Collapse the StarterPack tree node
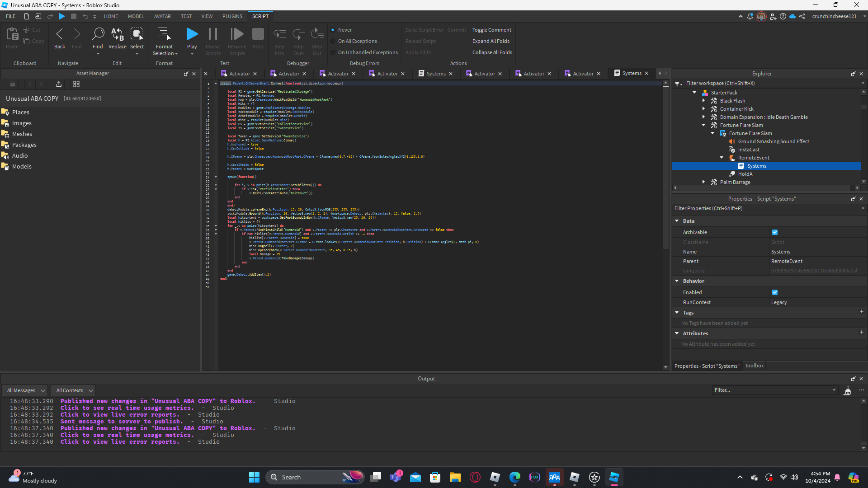Viewport: 868px width, 488px height. (694, 93)
